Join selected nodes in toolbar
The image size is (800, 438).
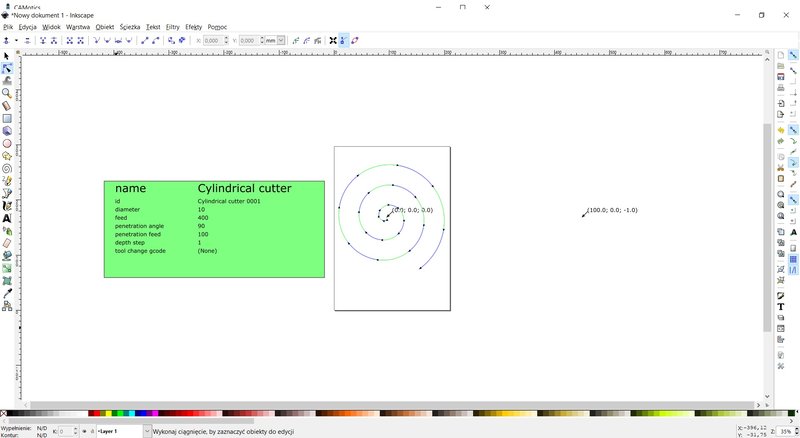43,40
